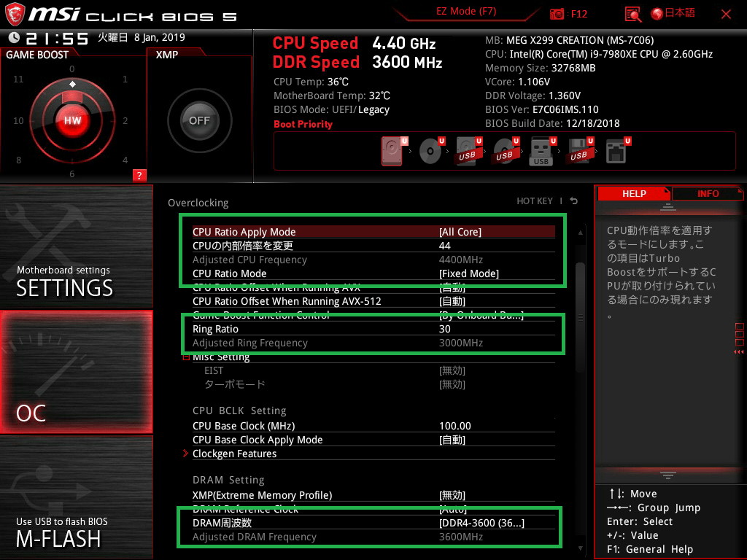Screen dimensions: 747x560
Task: Click the Adjusted CPU Frequency 4400MHz row
Action: (x=373, y=260)
